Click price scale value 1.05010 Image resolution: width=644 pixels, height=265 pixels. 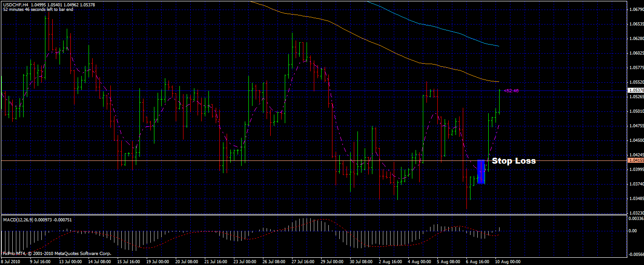pyautogui.click(x=636, y=111)
